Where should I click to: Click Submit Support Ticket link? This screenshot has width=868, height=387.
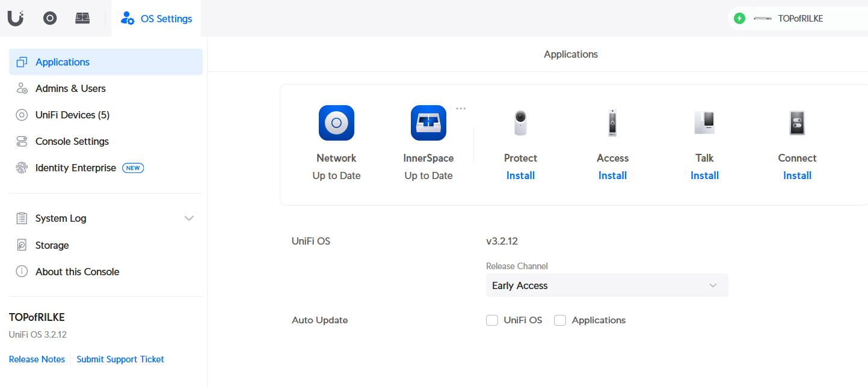120,359
